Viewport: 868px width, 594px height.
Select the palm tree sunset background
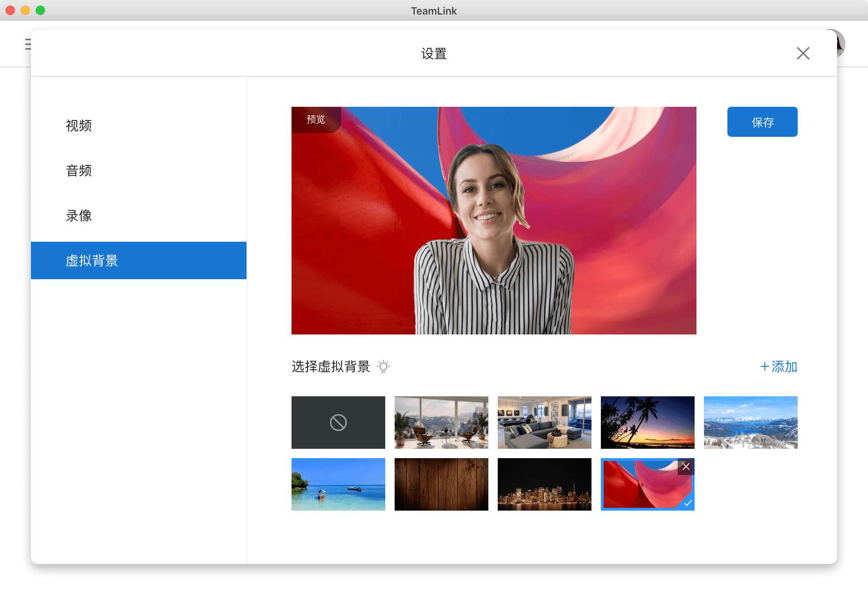coord(647,423)
